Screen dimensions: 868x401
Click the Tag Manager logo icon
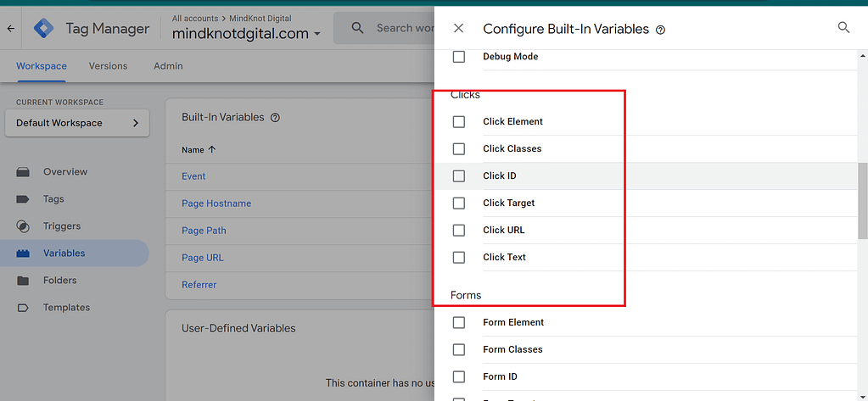44,28
